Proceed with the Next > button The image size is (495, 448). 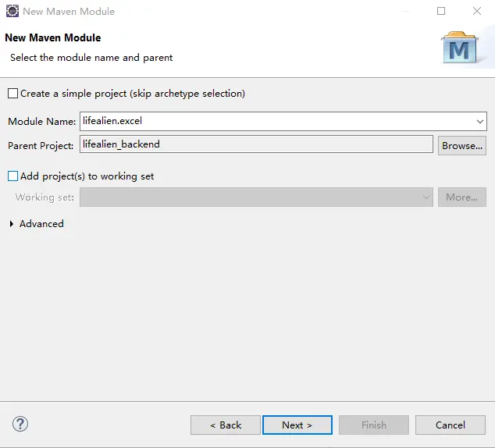pos(297,425)
